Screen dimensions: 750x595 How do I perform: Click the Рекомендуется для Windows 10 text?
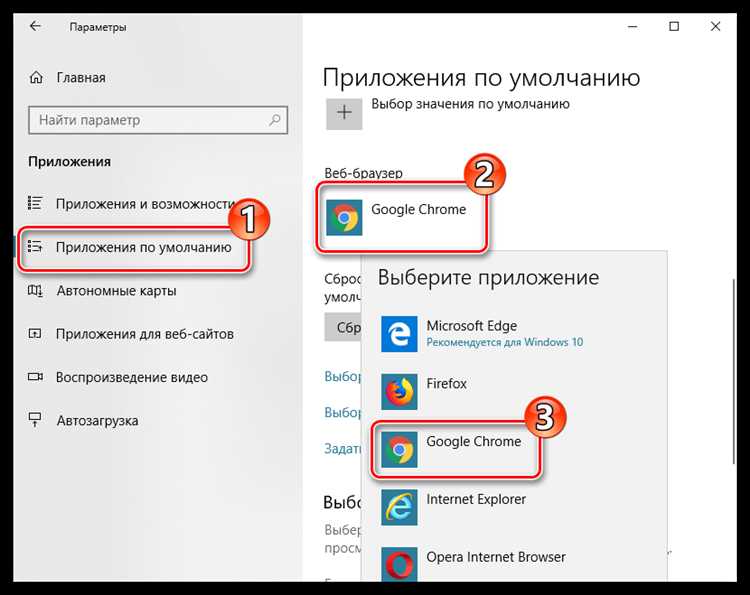[x=505, y=342]
